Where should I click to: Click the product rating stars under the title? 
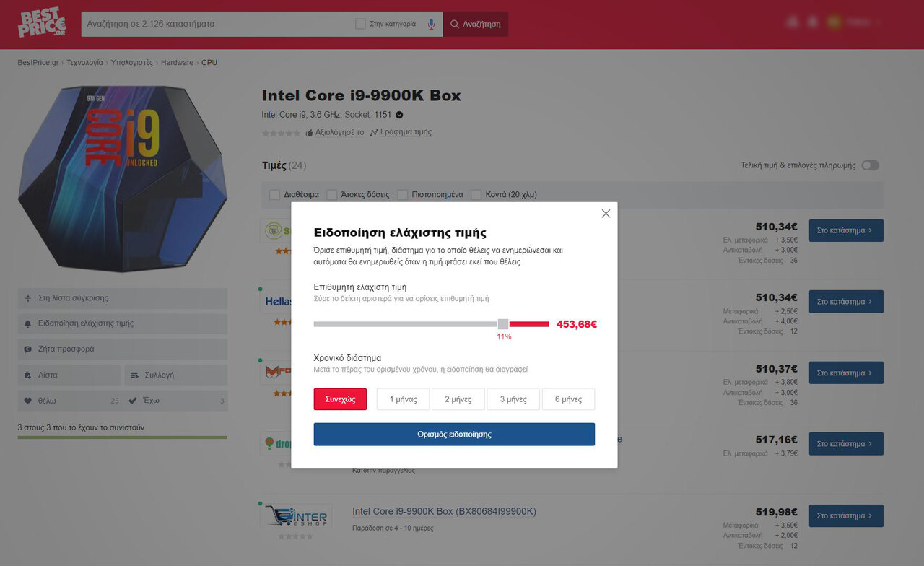tap(281, 133)
